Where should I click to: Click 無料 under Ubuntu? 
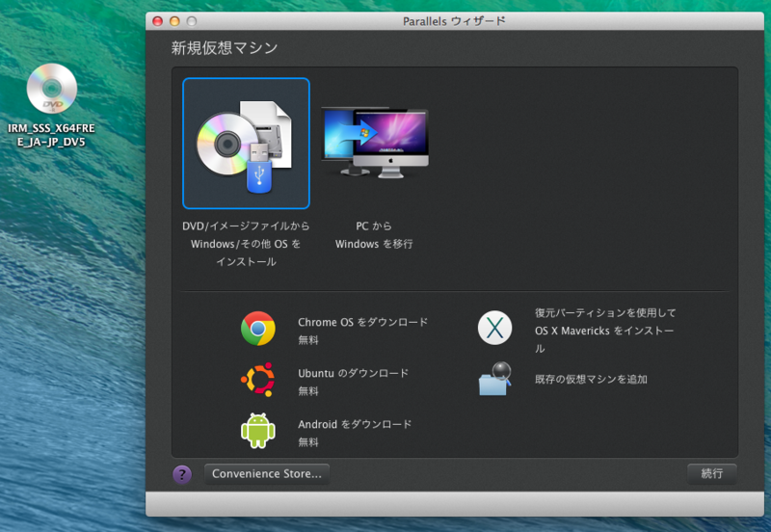coord(308,391)
